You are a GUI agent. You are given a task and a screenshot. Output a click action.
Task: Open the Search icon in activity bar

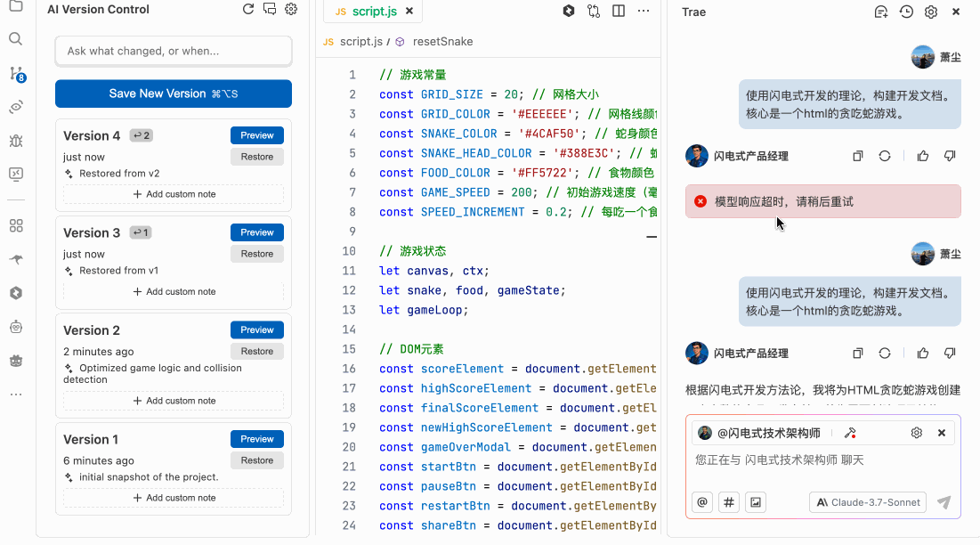[x=16, y=39]
